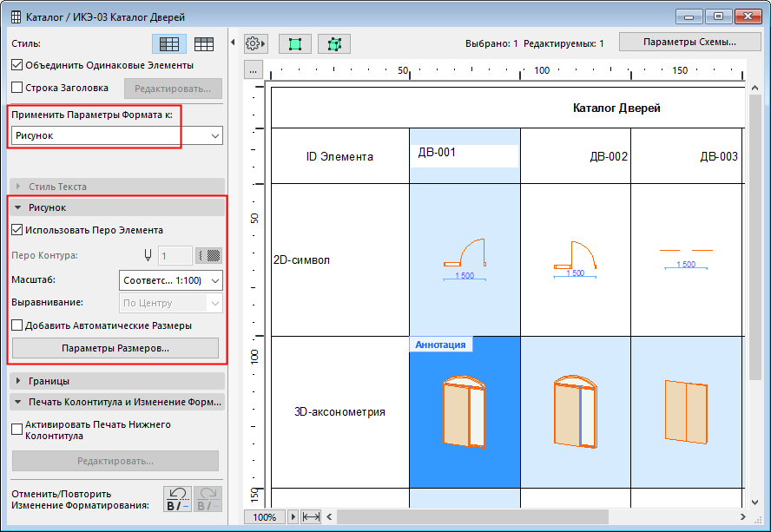Select ДВ-003 2D symbol thumbnail
771x532 pixels.
pos(687,259)
